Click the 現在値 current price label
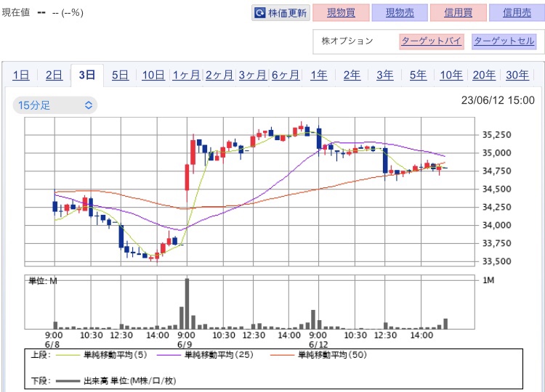 click(16, 12)
